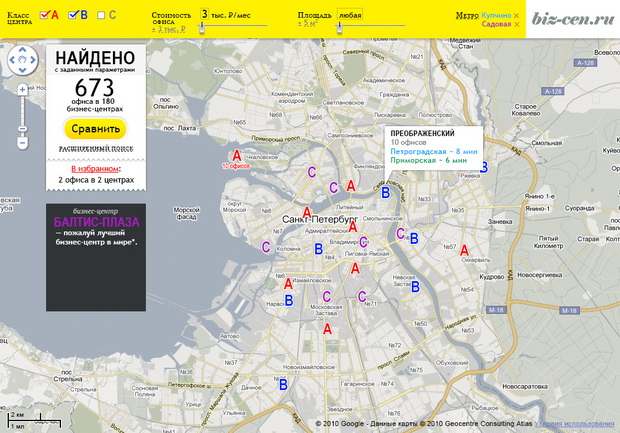Viewport: 620px width, 433px height.
Task: Pan the map left with the left arrow
Action: coord(12,60)
